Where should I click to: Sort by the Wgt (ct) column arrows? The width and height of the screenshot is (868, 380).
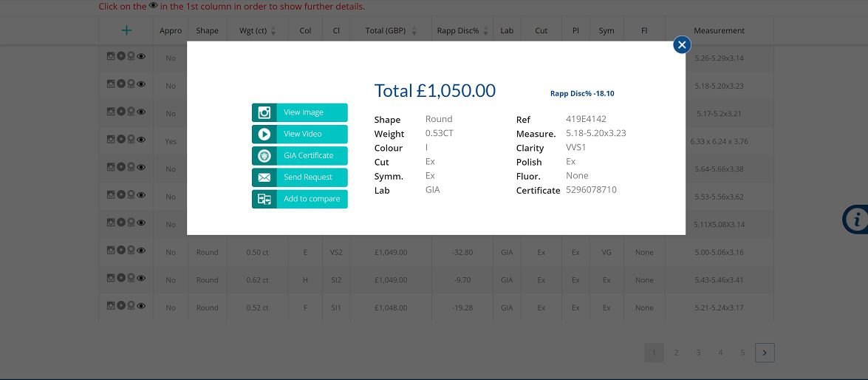pyautogui.click(x=273, y=31)
